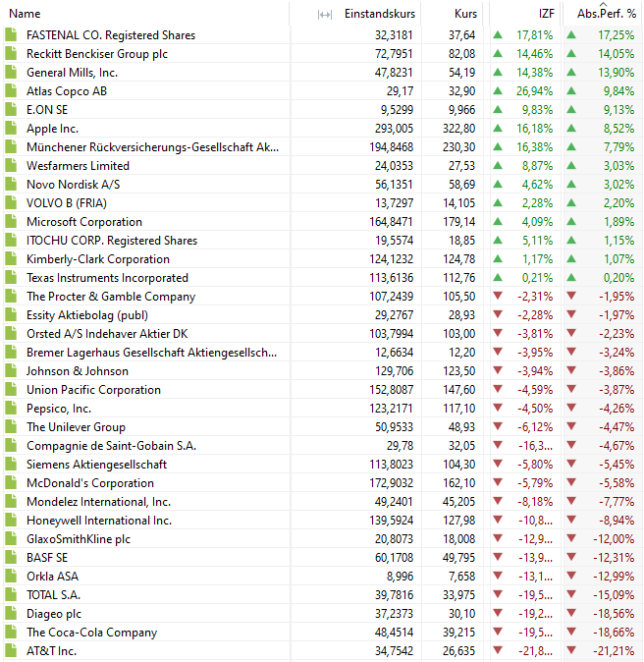The height and width of the screenshot is (662, 644).
Task: Click the security icon for Kimberly-Clark
Action: tap(11, 258)
